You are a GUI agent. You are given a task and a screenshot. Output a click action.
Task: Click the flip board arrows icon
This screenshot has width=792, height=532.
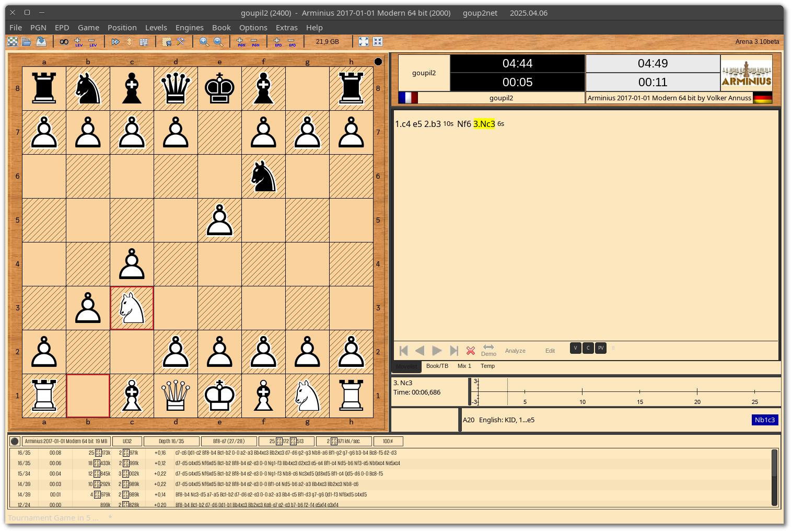pos(130,42)
